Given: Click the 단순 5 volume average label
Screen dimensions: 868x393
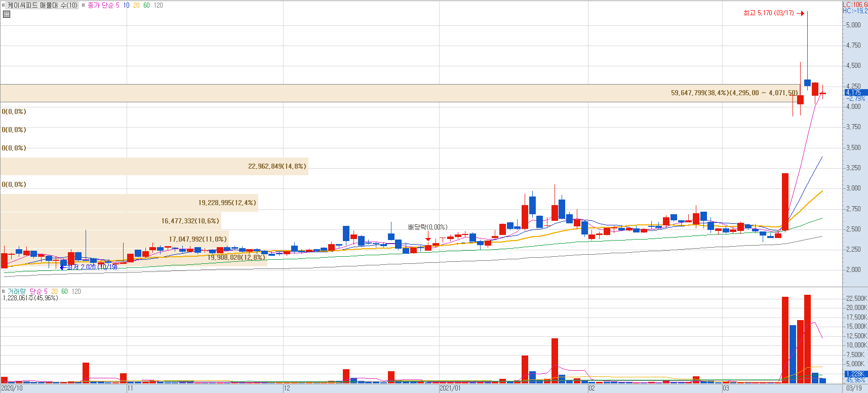Looking at the screenshot, I should [38, 291].
